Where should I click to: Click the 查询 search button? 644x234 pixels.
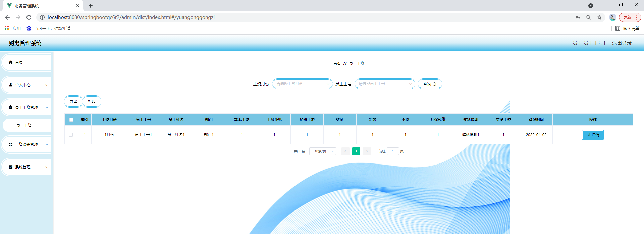pos(430,84)
